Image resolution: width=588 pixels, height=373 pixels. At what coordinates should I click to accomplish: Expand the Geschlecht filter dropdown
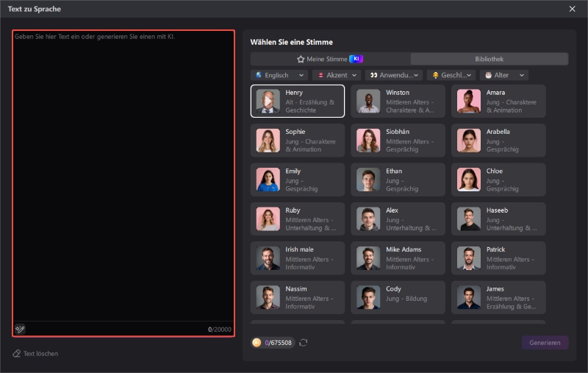[451, 75]
